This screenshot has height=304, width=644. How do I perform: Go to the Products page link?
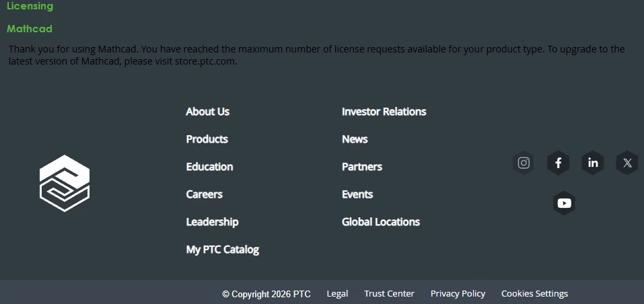tap(207, 139)
